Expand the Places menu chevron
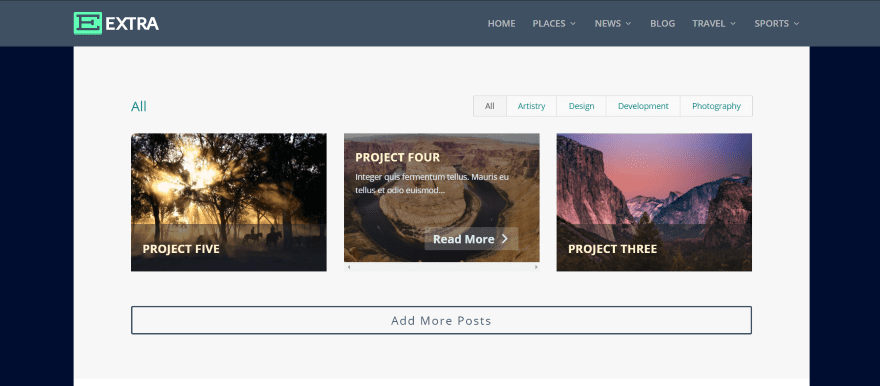 point(573,24)
